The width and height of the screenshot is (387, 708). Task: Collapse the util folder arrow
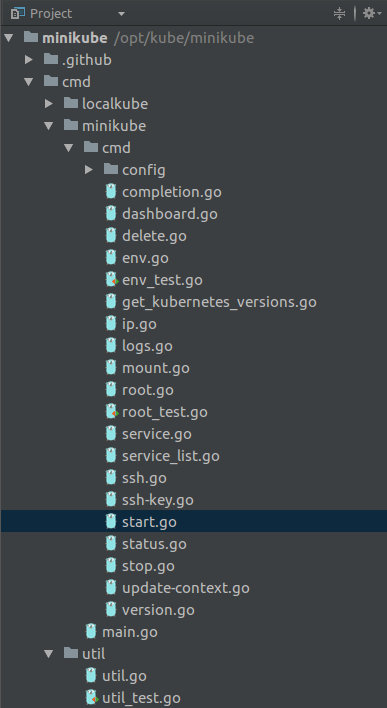click(49, 653)
